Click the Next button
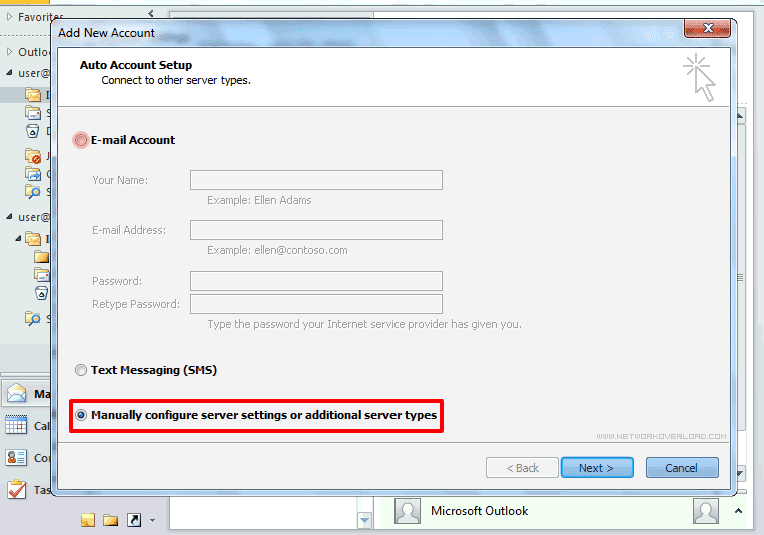 [x=595, y=468]
